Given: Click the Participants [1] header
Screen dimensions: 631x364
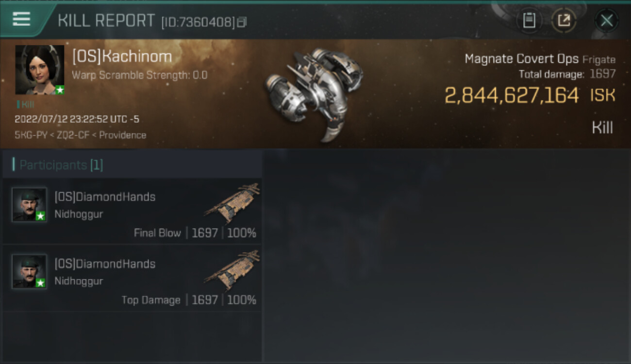Looking at the screenshot, I should click(61, 165).
